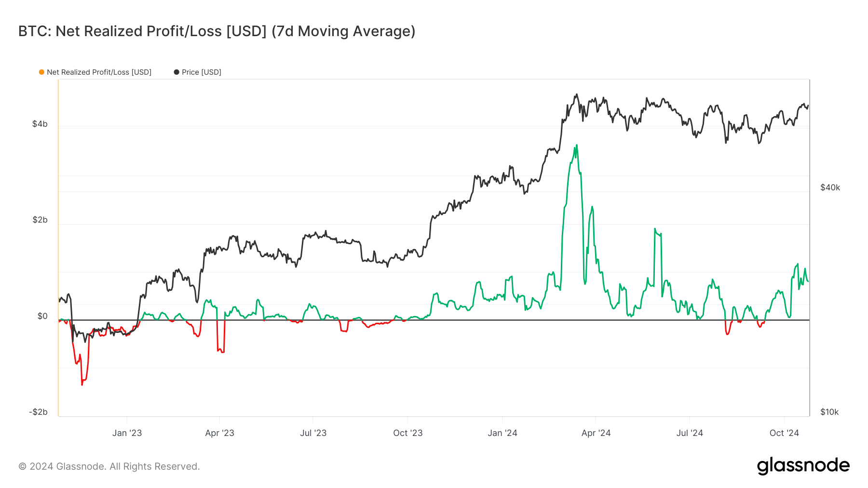
Task: Select the Apr '24 axis label
Action: 596,433
